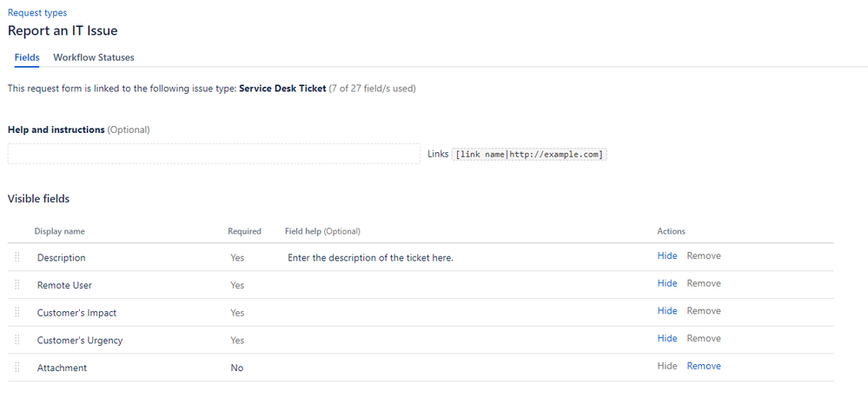Click the Attachment row drag handle
The width and height of the screenshot is (868, 398).
point(17,368)
